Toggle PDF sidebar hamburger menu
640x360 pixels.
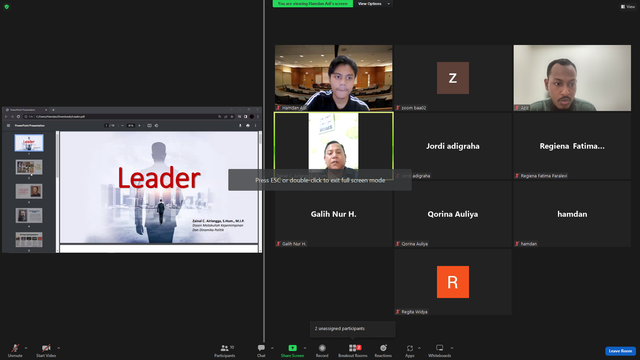click(x=8, y=126)
